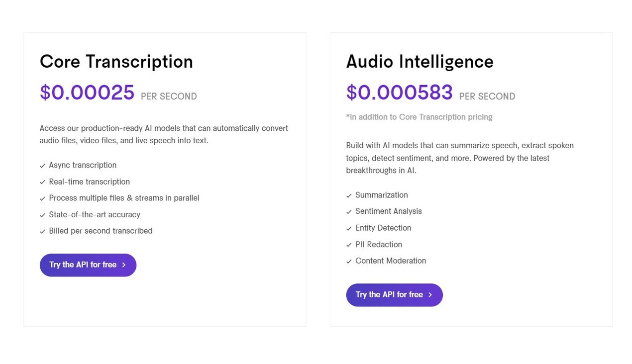Click the checkmark beside Real-time transcription

point(42,182)
